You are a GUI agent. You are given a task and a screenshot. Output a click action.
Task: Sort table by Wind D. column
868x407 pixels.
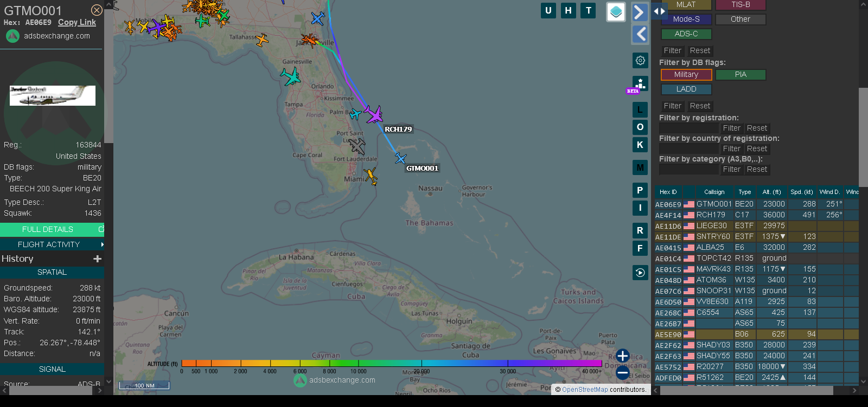click(829, 192)
